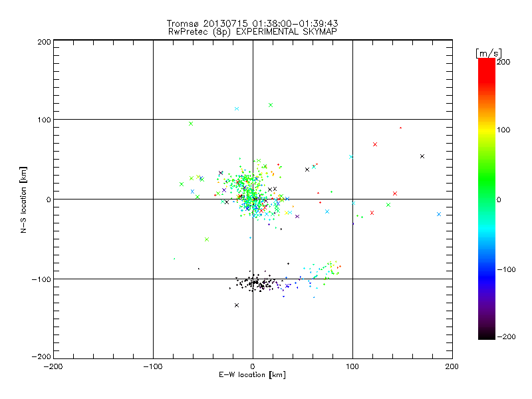Viewport: 532px width, 399px height.
Task: Click the E-W axis tick label "-200"
Action: (53, 366)
